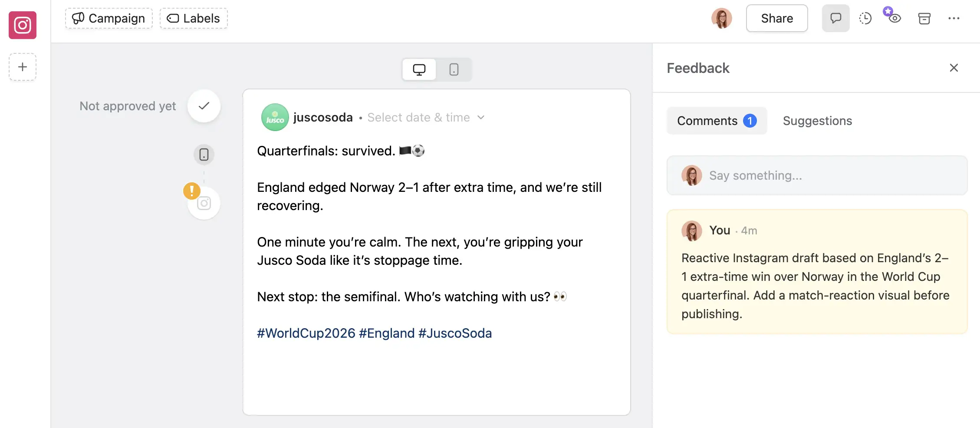
Task: Open the more options ellipsis menu
Action: click(x=954, y=18)
